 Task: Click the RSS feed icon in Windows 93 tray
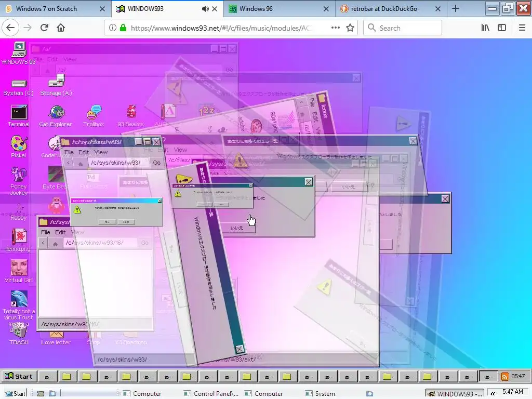[x=505, y=376]
